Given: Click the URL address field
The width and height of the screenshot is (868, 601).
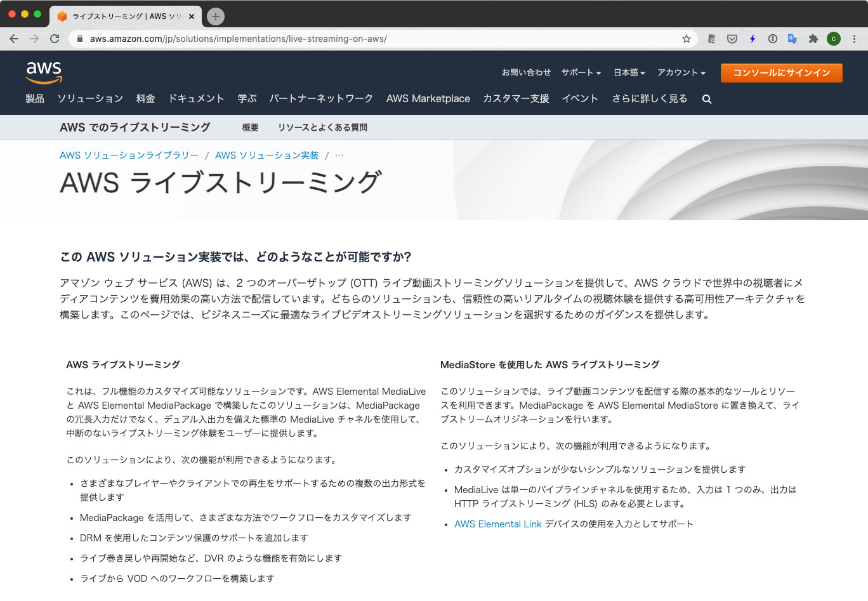Looking at the screenshot, I should pos(384,39).
